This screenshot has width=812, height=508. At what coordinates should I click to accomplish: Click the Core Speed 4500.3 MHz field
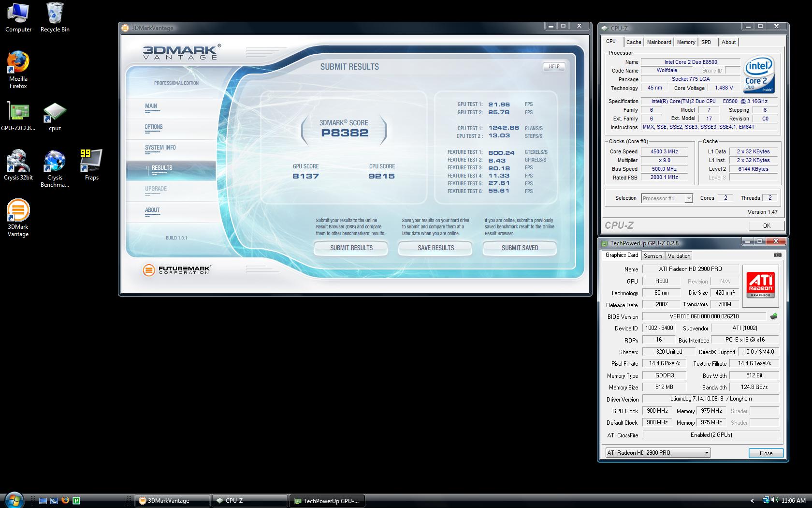click(x=665, y=151)
